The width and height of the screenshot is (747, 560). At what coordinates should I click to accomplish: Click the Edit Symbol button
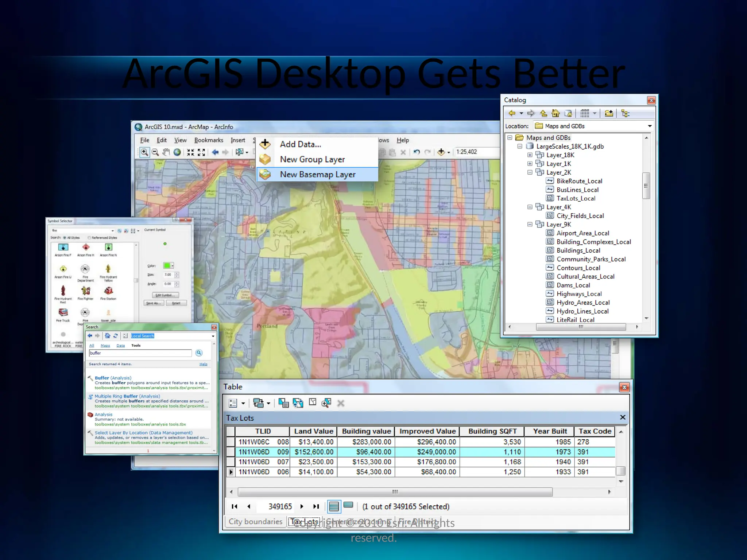(x=165, y=295)
